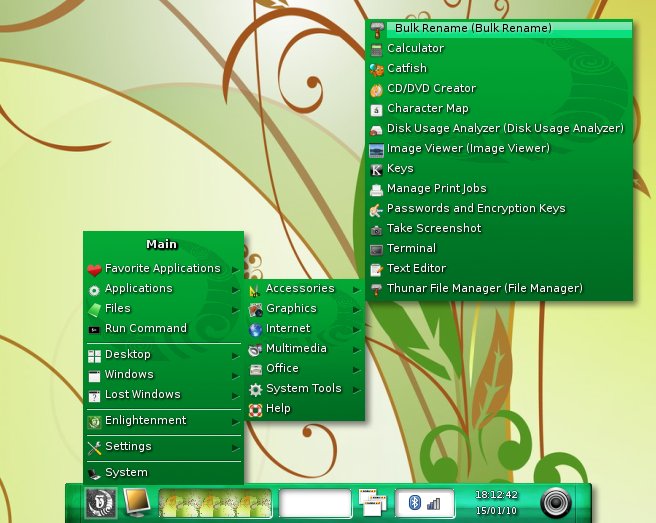Click the Settings wrench and screwdriver icon
Screen dimensions: 656x523
coord(95,448)
